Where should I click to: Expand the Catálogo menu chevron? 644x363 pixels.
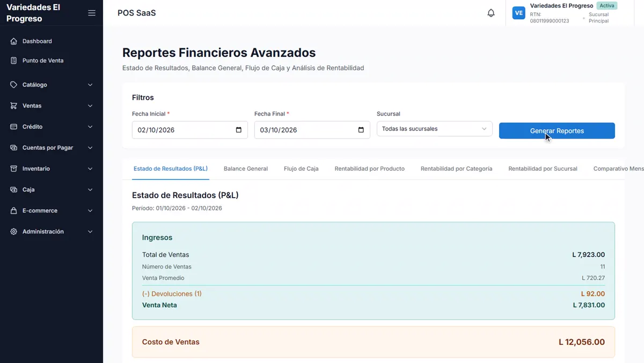tap(90, 85)
